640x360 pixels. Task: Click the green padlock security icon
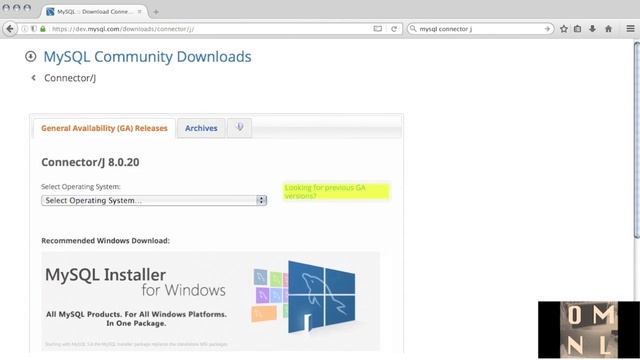(42, 29)
